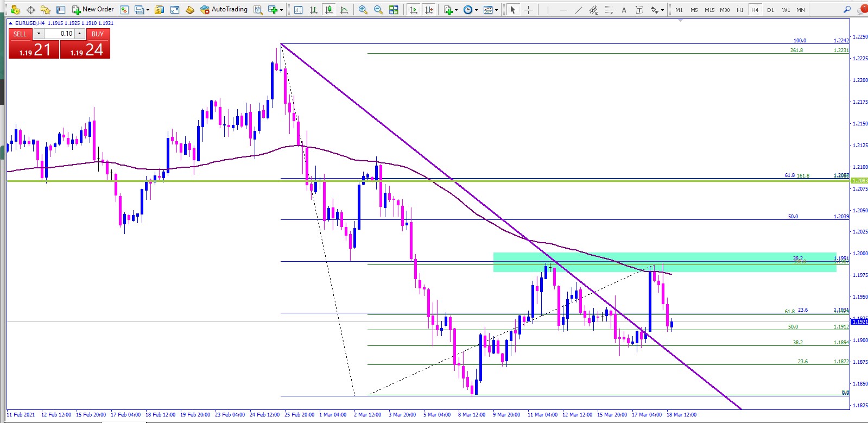Toggle AutoTrading on or off
868x423 pixels.
click(x=224, y=9)
